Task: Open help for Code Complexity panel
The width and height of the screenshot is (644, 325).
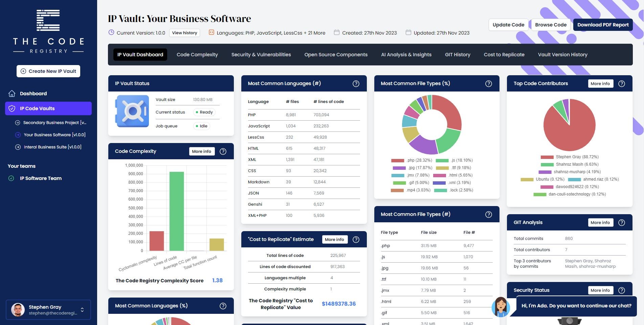Action: [x=223, y=151]
